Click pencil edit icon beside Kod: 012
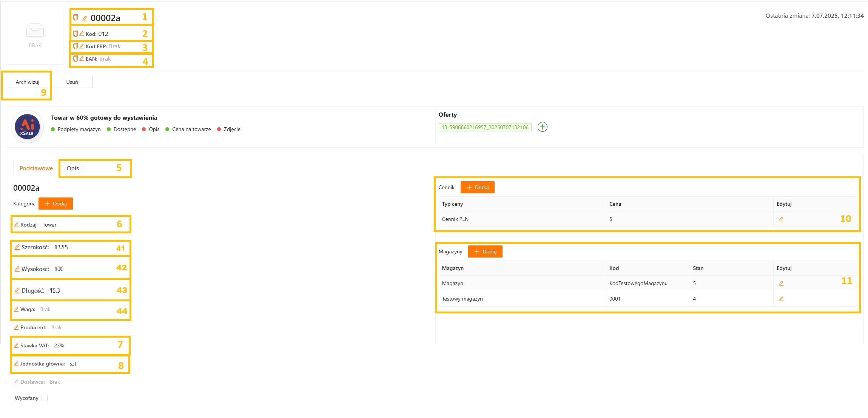The width and height of the screenshot is (868, 418). point(82,34)
